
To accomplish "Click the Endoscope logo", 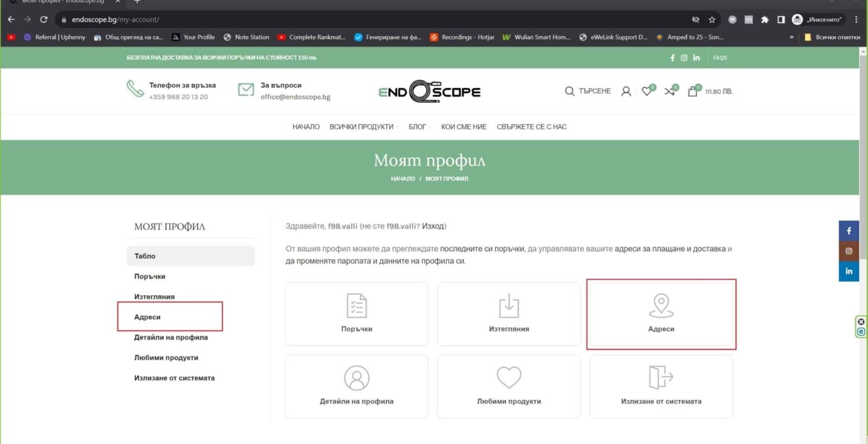I will pyautogui.click(x=430, y=91).
